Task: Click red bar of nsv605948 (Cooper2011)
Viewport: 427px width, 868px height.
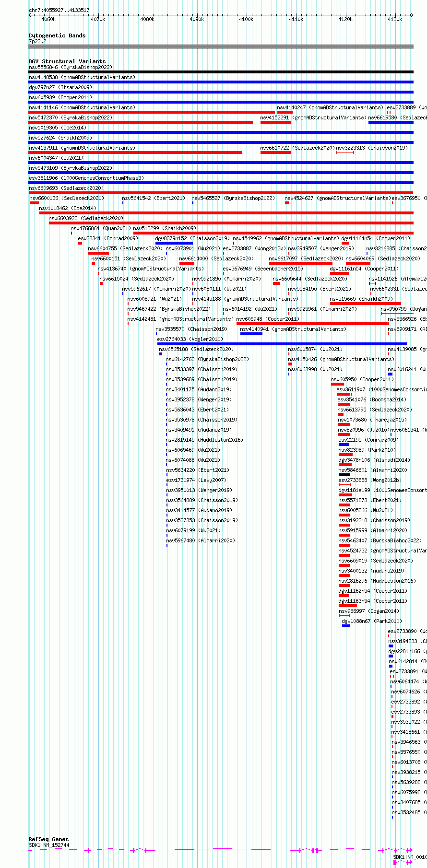Action: pyautogui.click(x=312, y=324)
